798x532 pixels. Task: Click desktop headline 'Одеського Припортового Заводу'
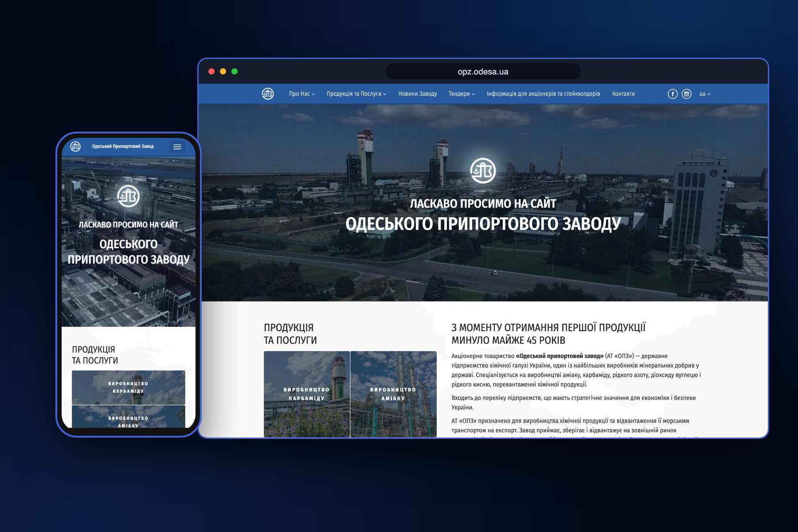[483, 224]
